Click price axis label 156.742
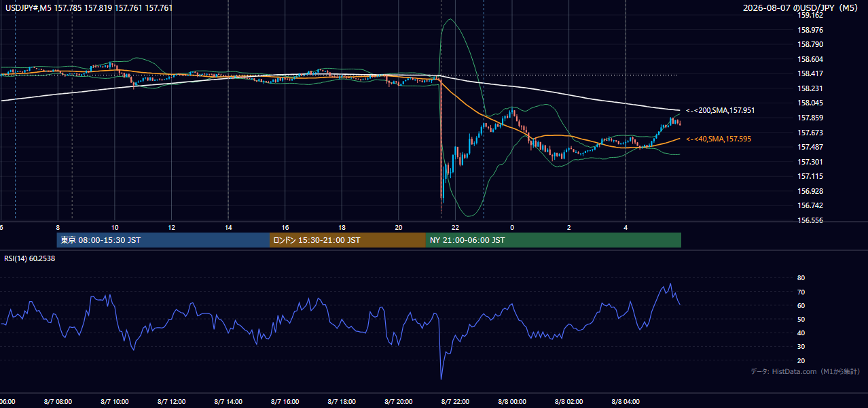868x408 pixels. click(x=811, y=205)
